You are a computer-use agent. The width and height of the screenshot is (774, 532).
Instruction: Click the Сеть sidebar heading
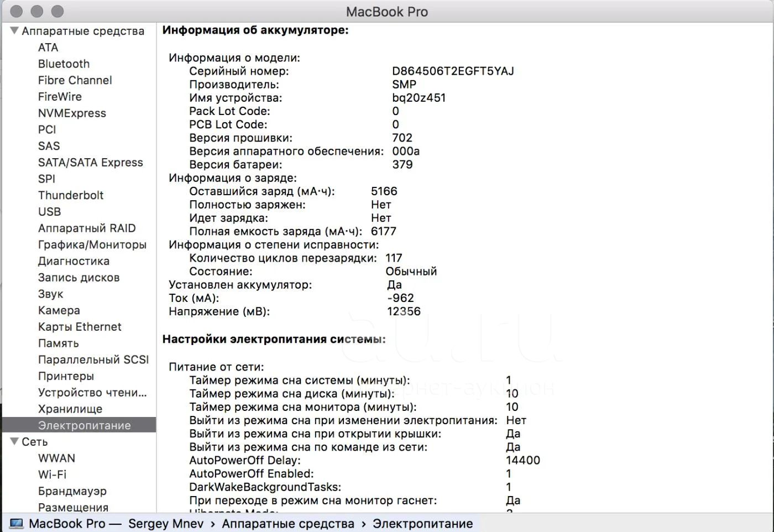click(x=34, y=442)
